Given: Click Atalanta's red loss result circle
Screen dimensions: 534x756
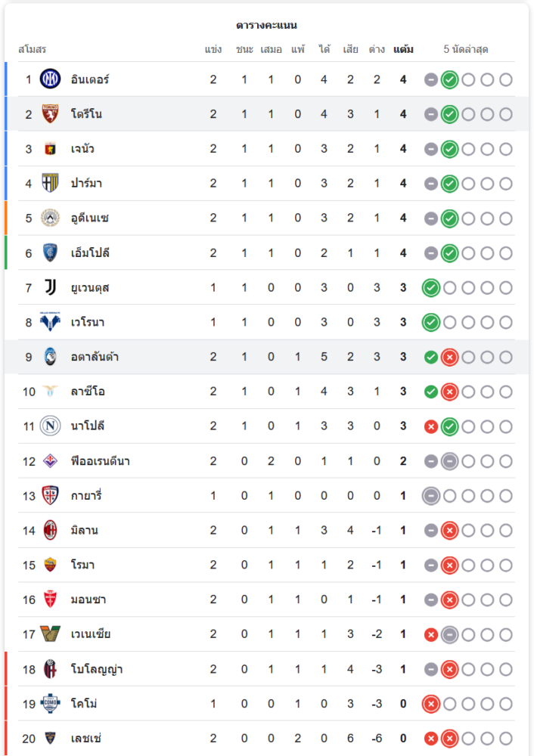Looking at the screenshot, I should click(449, 357).
